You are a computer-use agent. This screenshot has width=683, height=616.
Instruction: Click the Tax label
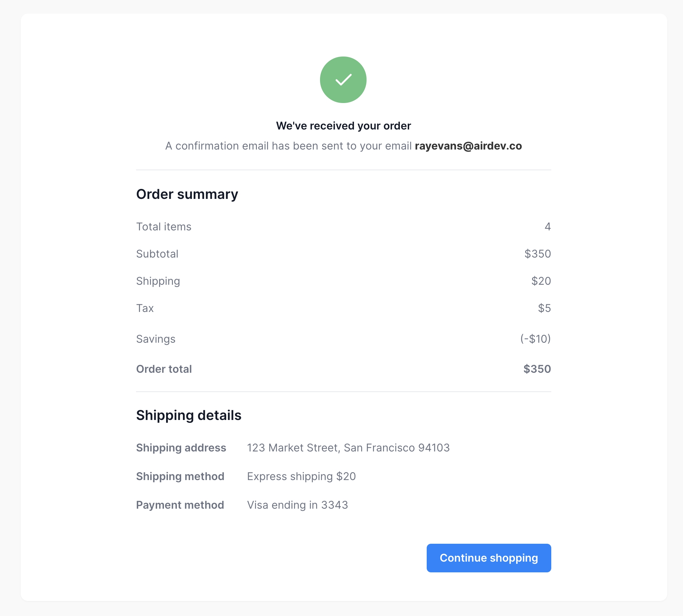coord(145,308)
